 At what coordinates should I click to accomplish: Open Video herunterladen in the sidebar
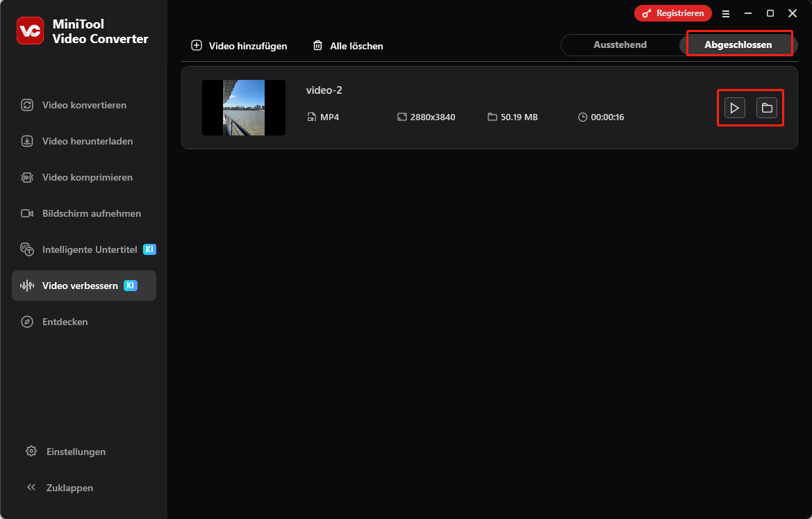84,142
